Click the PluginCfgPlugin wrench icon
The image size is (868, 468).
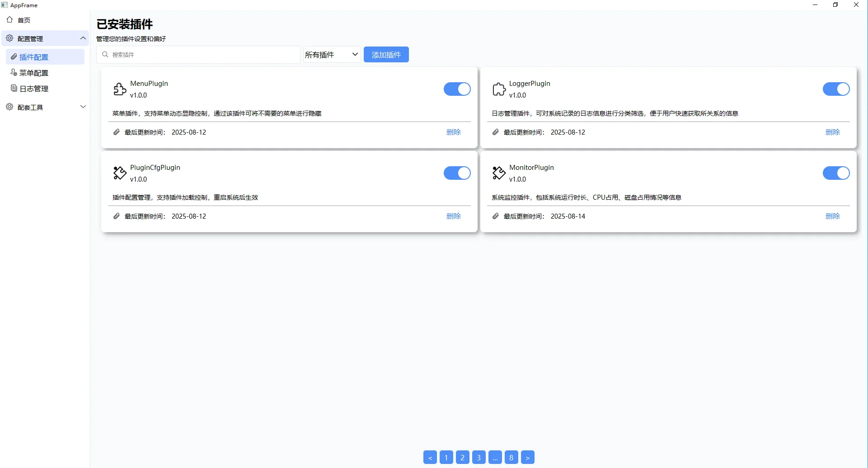[119, 173]
